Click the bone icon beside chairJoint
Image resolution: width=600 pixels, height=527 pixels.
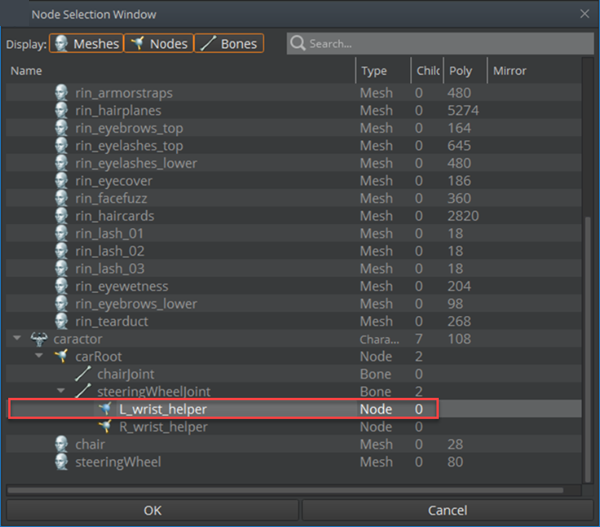point(84,374)
